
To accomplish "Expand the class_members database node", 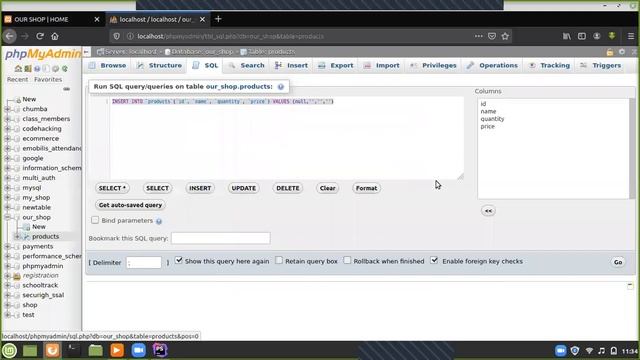I will 7,119.
